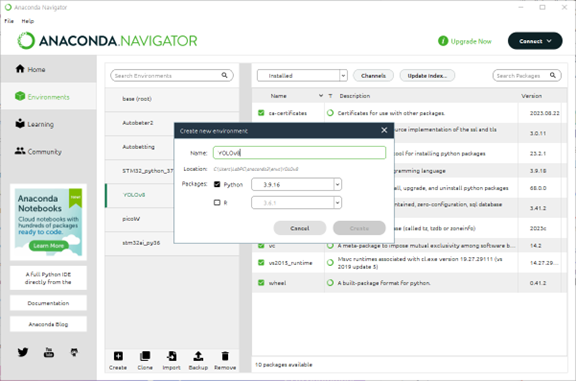Click the Anaconda Notebooks ad thumbnail
This screenshot has height=381, width=576.
click(x=48, y=222)
